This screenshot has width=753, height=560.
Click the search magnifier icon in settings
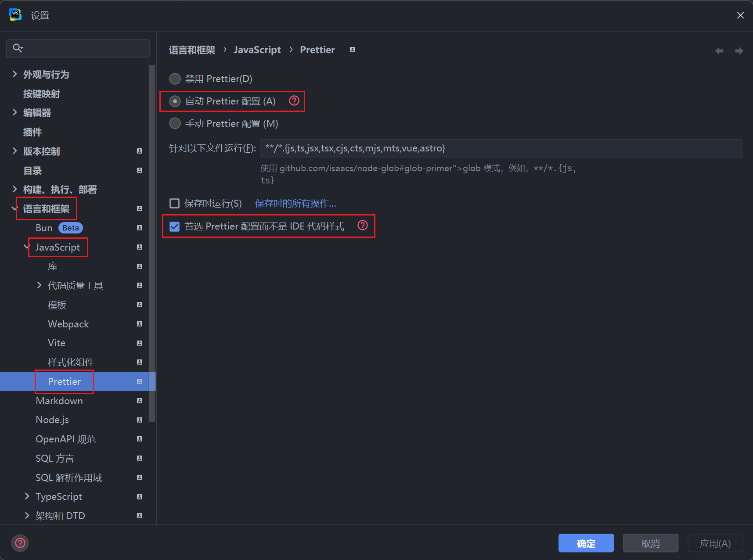pos(18,48)
